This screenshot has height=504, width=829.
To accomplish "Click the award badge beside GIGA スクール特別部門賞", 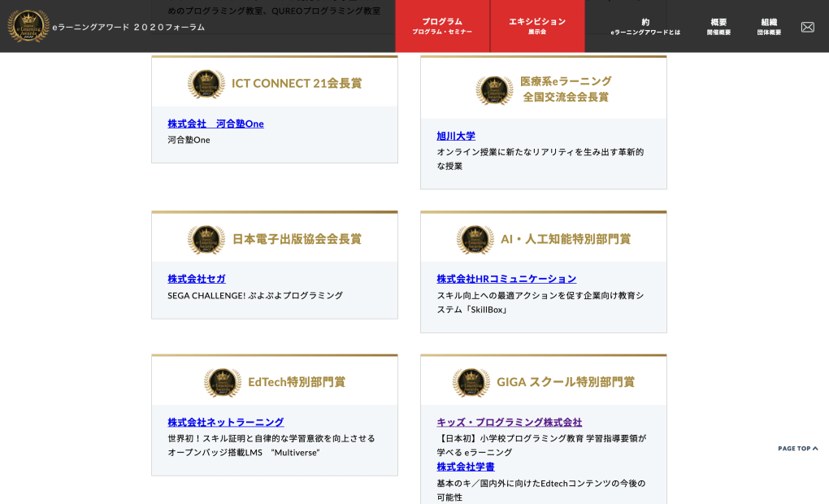I will (x=471, y=382).
